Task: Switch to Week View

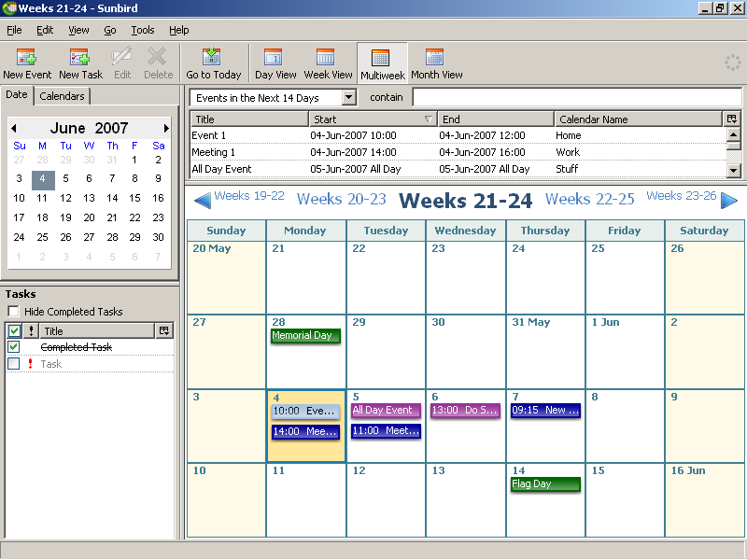Action: click(x=328, y=63)
